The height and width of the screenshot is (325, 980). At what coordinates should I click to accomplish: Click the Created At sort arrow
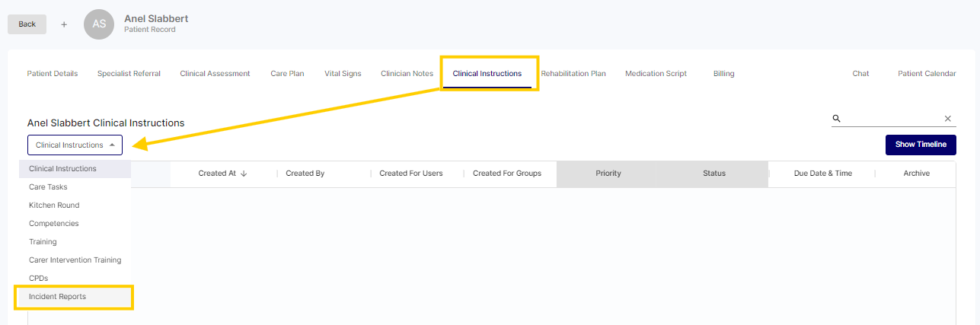tap(244, 174)
